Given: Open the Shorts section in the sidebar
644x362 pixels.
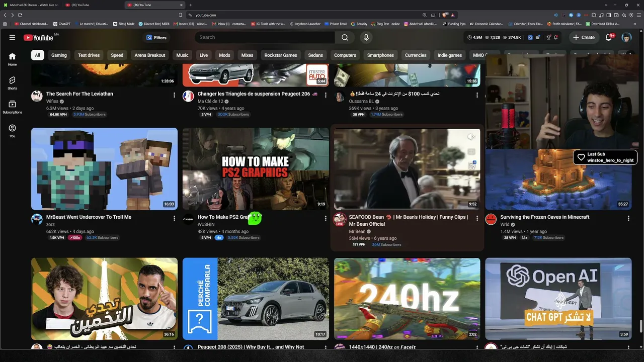Looking at the screenshot, I should point(12,82).
